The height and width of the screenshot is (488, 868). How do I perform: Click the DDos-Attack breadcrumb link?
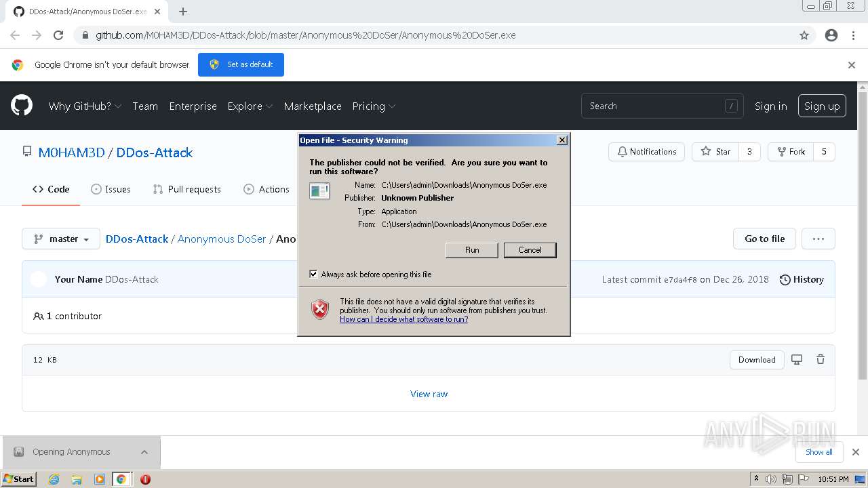137,239
